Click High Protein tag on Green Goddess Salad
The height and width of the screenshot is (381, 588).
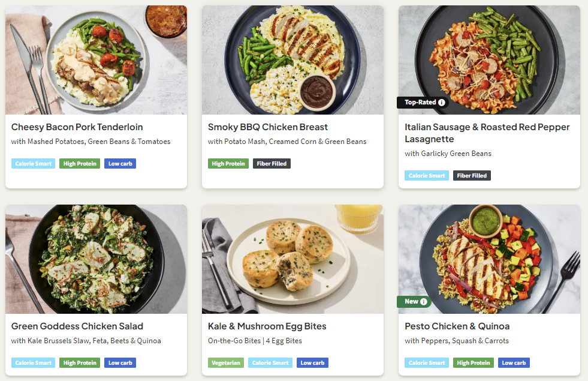click(80, 363)
